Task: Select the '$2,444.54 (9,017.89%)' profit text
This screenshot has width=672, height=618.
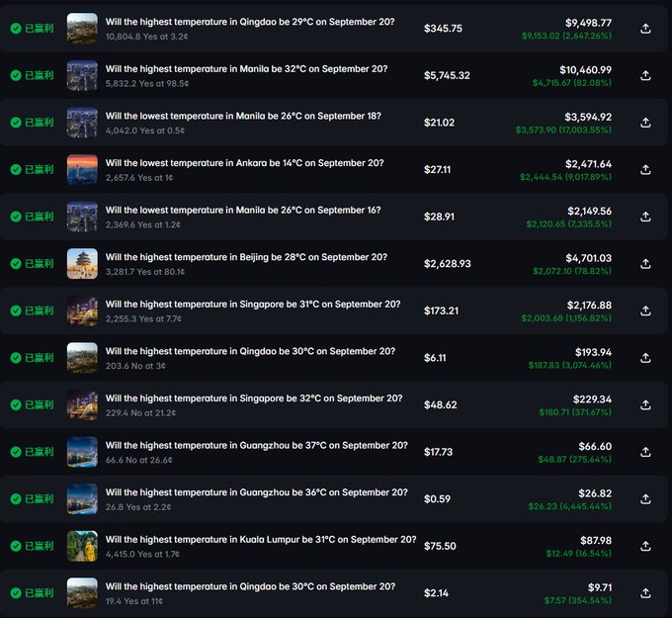Action: (565, 177)
